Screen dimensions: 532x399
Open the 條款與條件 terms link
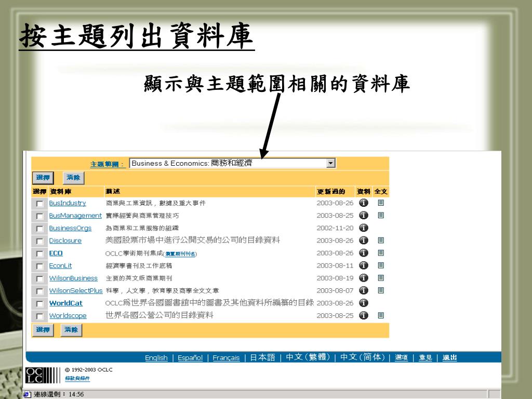point(77,378)
